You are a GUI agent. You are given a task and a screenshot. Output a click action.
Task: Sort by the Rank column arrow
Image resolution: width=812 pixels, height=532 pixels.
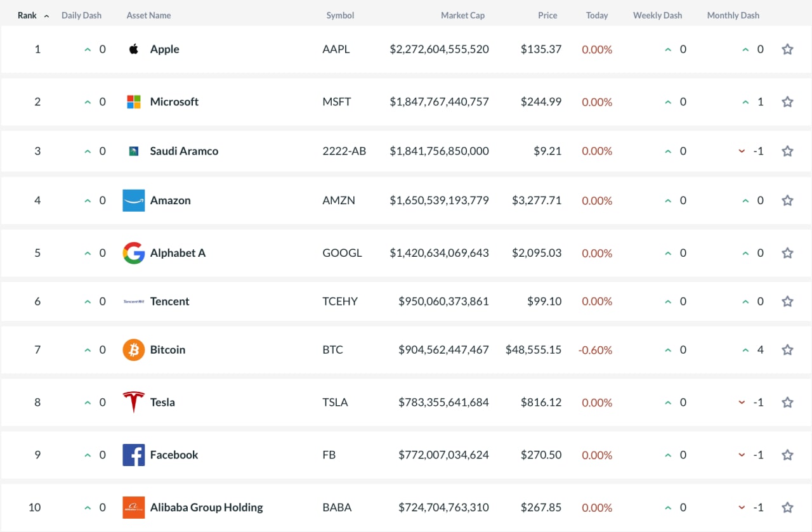coord(46,16)
